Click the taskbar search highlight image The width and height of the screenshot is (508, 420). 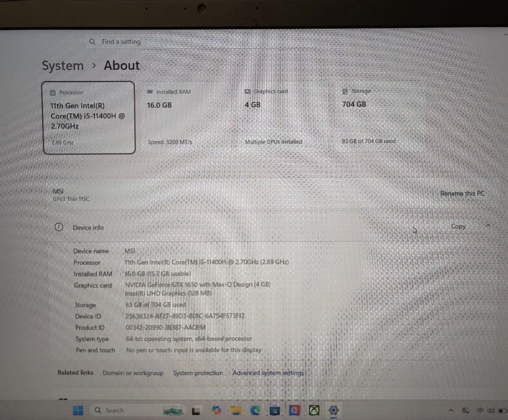tap(174, 410)
